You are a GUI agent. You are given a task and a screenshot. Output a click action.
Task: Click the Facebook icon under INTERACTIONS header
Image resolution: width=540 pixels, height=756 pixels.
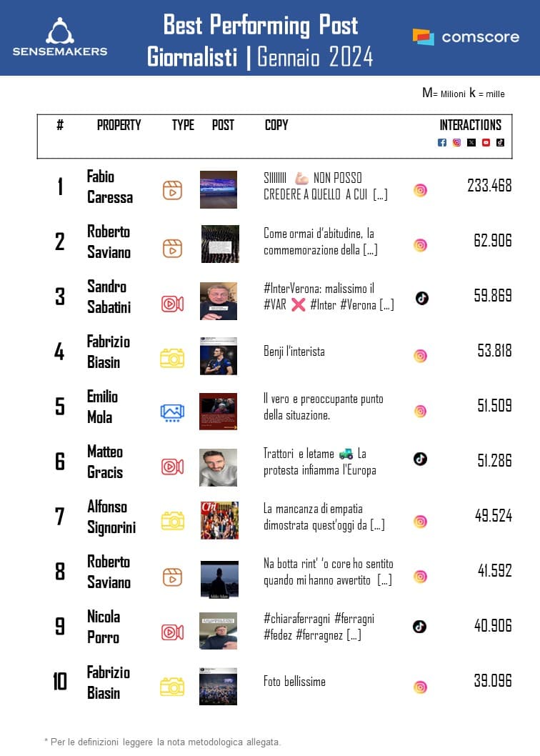pyautogui.click(x=442, y=142)
